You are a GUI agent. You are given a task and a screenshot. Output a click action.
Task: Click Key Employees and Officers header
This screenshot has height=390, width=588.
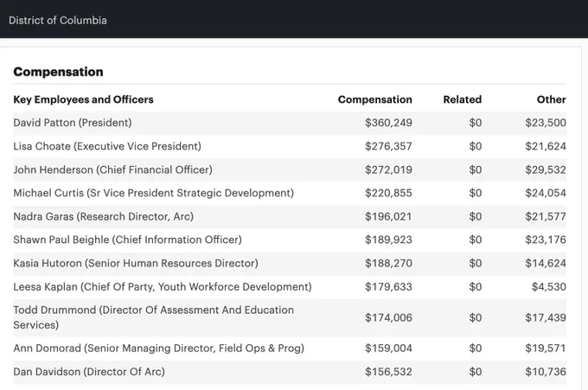tap(83, 99)
